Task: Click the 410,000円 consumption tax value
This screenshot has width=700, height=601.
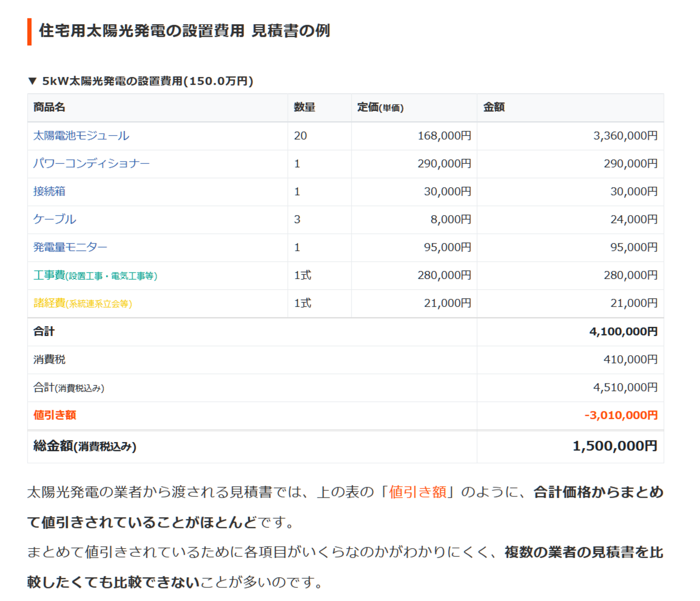Action: pos(630,360)
